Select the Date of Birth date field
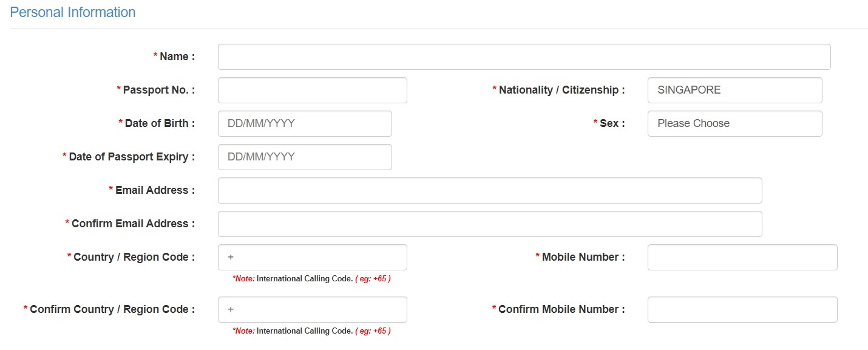868x350 pixels. coord(305,123)
